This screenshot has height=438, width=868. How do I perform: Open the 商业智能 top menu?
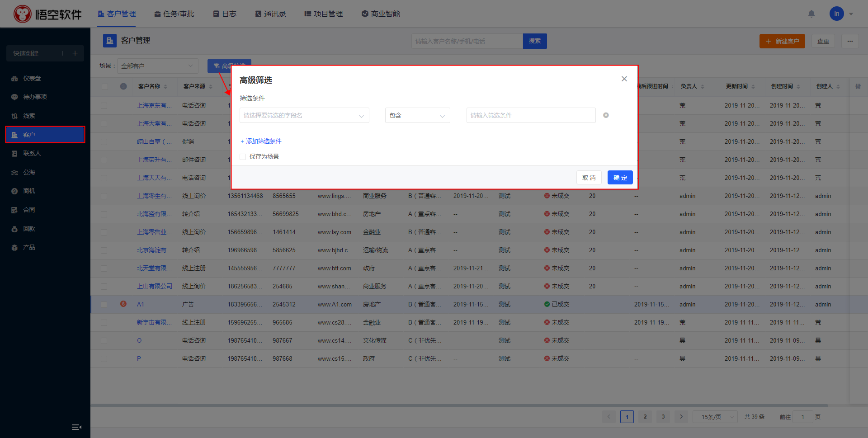pyautogui.click(x=381, y=14)
